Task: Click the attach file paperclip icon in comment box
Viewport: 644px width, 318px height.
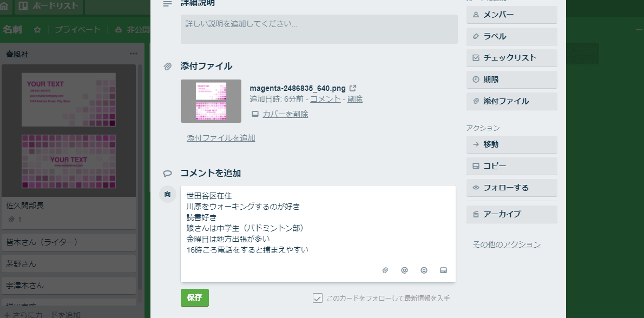Action: tap(385, 270)
